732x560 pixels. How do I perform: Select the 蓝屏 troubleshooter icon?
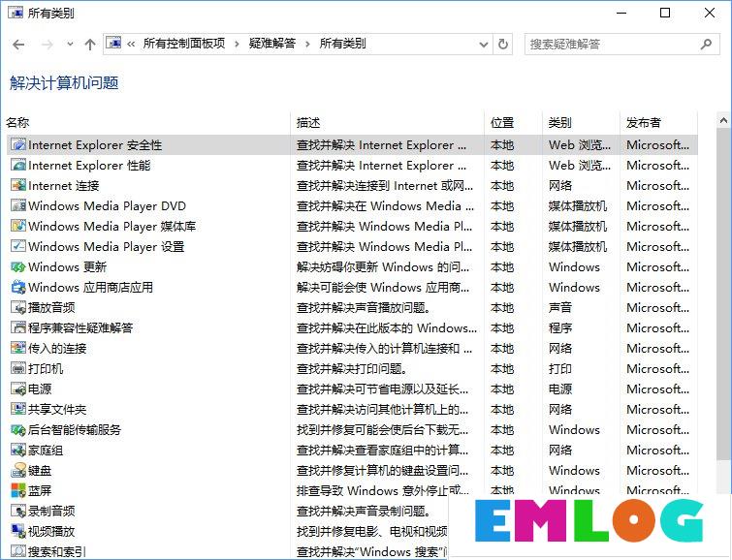(x=18, y=490)
